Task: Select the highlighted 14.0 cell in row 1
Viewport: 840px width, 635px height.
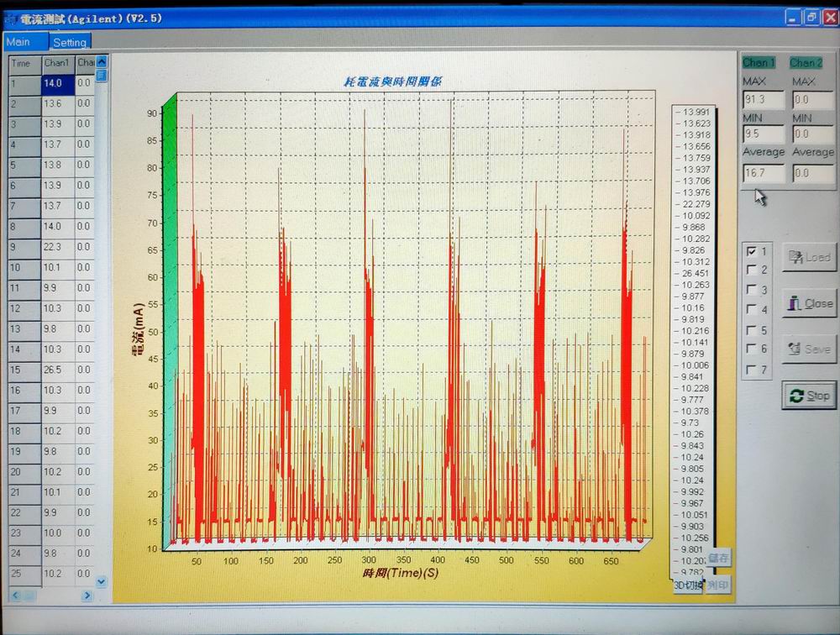Action: 58,84
